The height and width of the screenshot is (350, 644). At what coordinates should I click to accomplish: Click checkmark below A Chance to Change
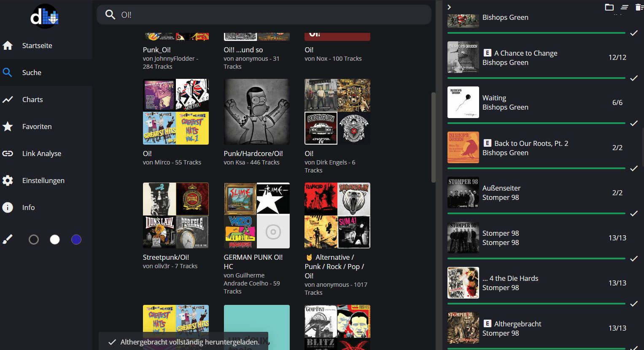[x=634, y=78]
